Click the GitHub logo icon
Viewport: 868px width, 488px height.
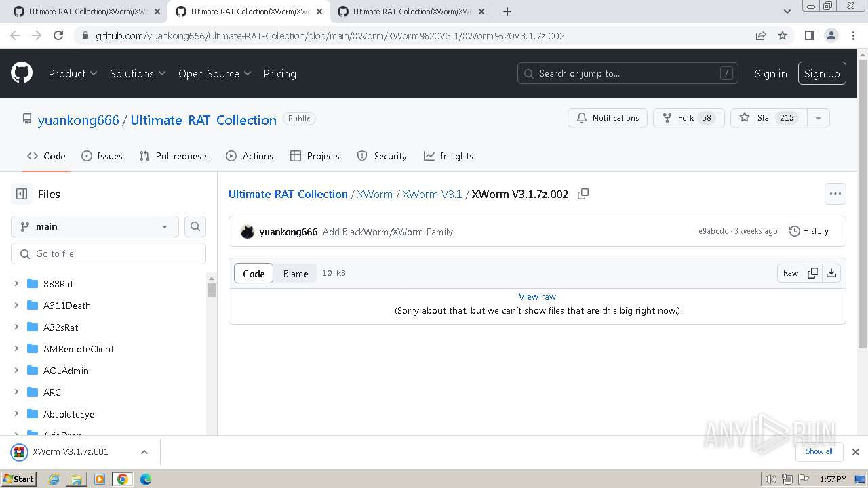(22, 73)
